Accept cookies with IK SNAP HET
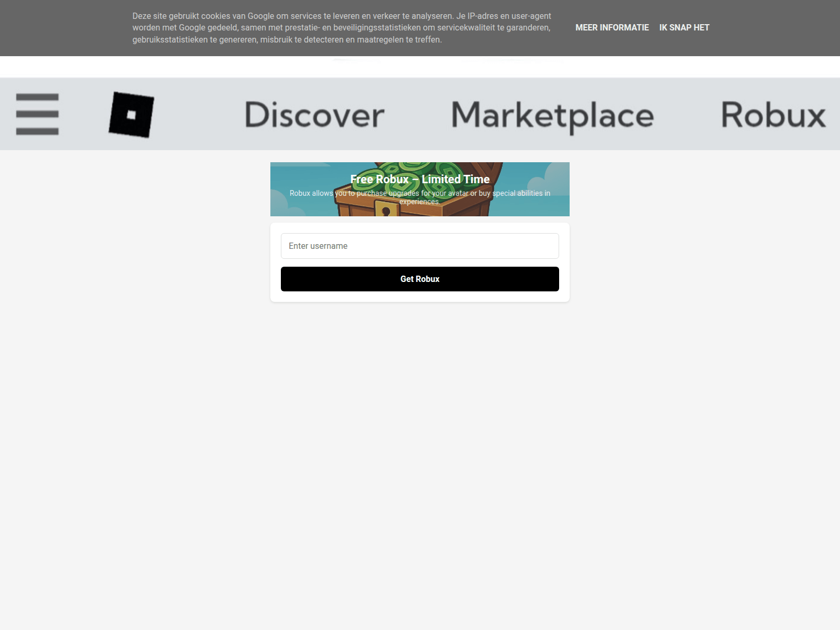This screenshot has width=840, height=630. click(684, 27)
